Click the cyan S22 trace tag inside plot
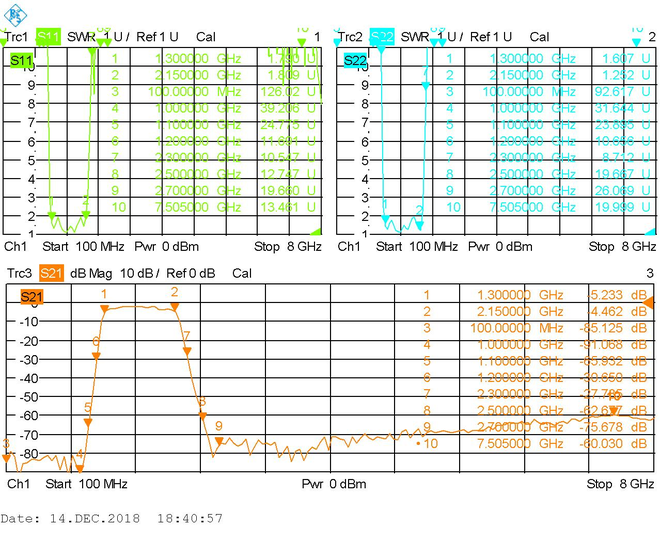This screenshot has height=543, width=660. [355, 60]
